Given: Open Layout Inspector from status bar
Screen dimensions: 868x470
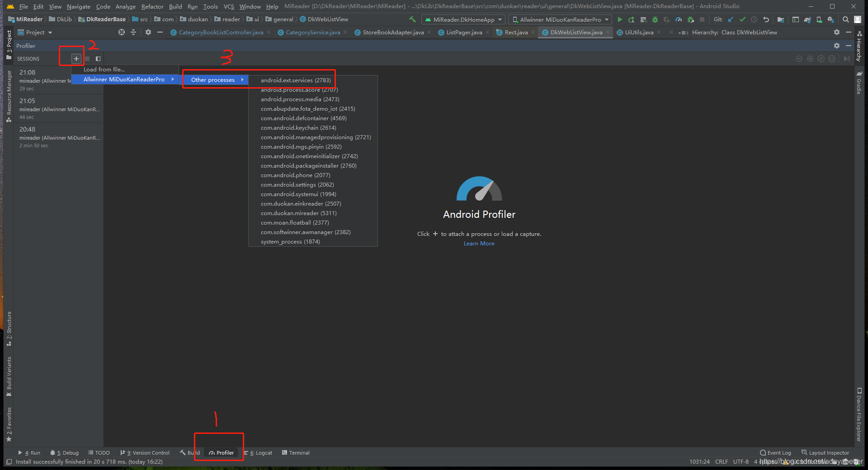Looking at the screenshot, I should pyautogui.click(x=825, y=453).
